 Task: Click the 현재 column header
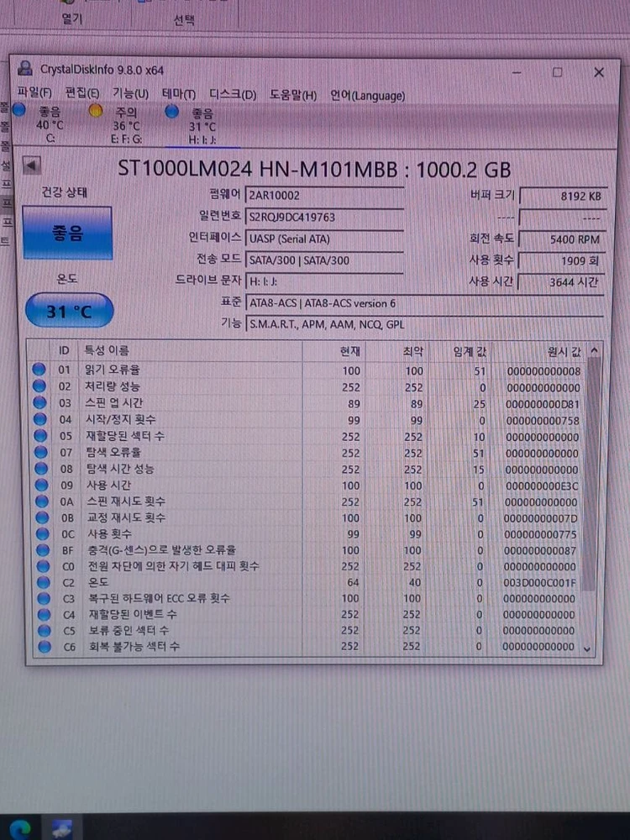(333, 351)
